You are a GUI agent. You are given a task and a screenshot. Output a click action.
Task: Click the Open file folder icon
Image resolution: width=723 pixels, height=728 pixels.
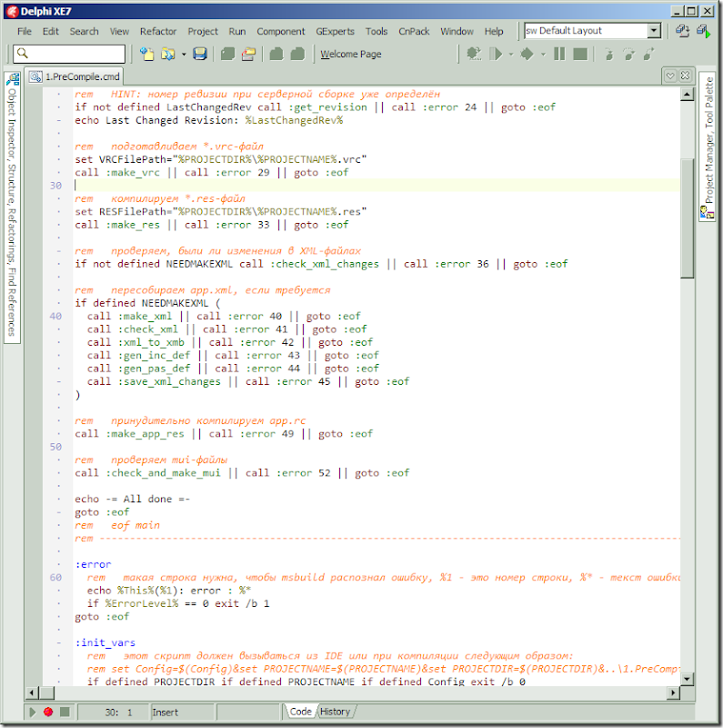[167, 55]
